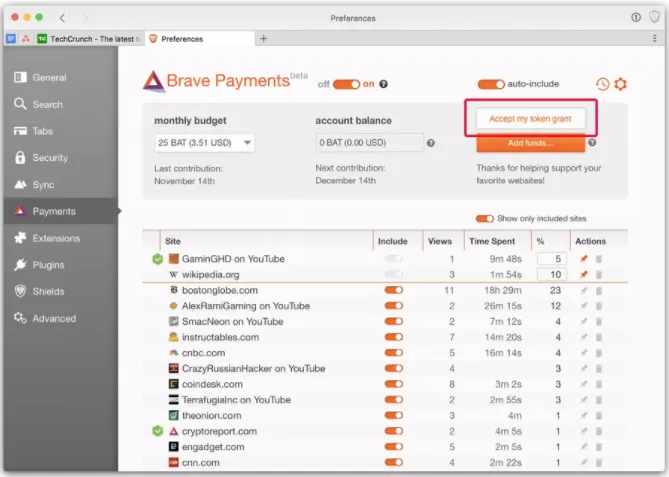Delete cnbc.com from the site list
Viewport: 669px width, 477px height.
coord(599,353)
